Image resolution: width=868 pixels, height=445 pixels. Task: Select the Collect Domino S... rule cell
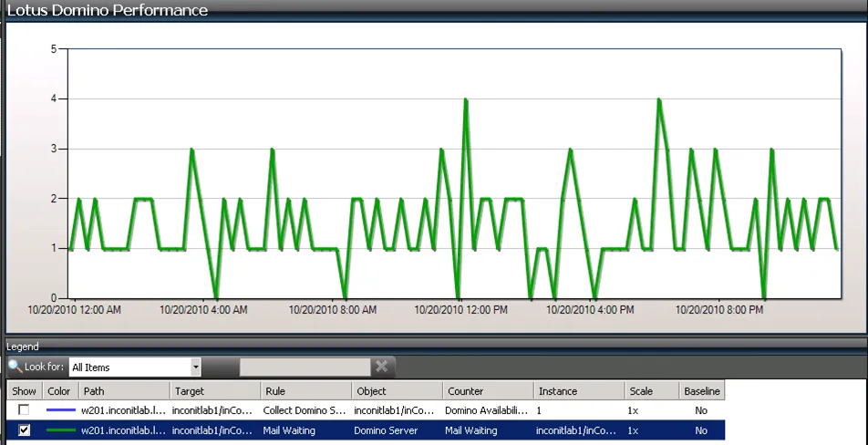coord(305,410)
